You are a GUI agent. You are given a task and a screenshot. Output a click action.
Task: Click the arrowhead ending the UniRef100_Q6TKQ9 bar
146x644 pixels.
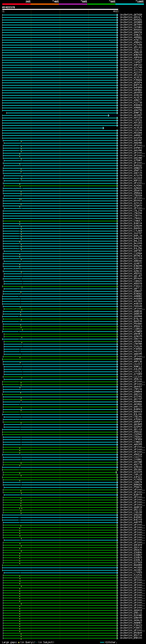pos(117,15)
